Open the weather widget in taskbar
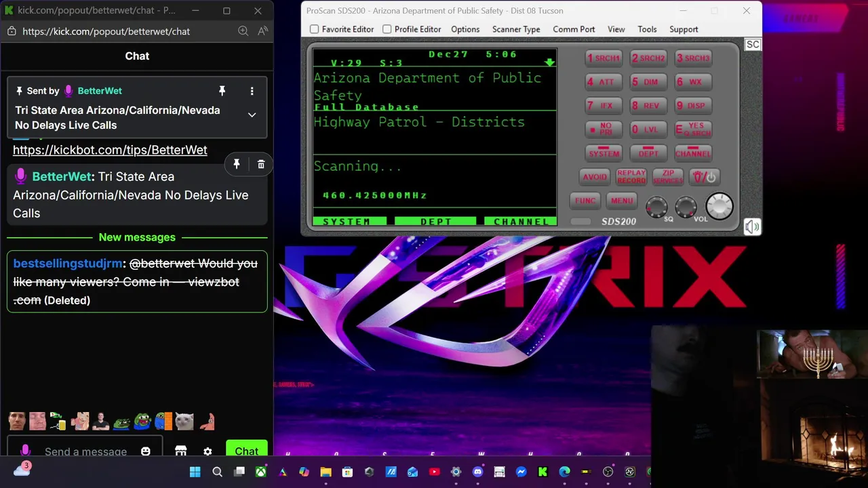The image size is (868, 488). coord(22,469)
